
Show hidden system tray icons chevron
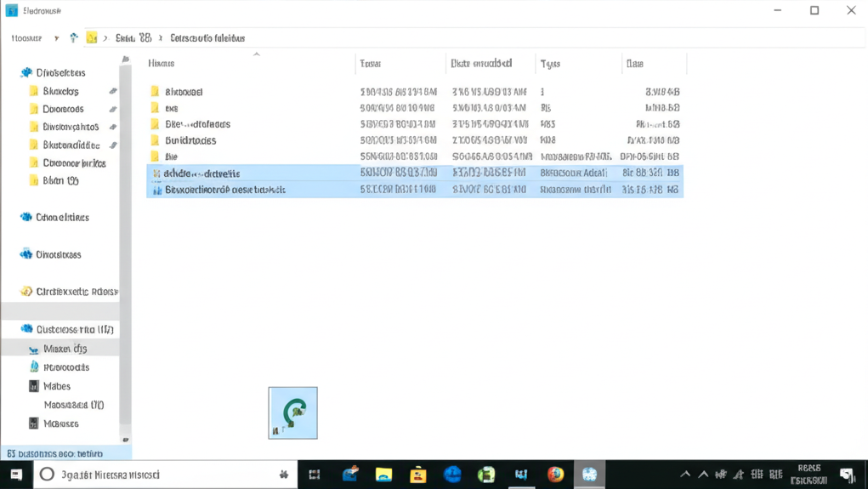pos(685,475)
